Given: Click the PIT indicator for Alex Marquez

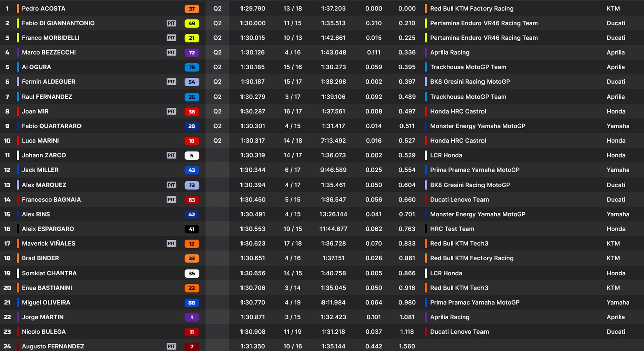Looking at the screenshot, I should tap(171, 185).
